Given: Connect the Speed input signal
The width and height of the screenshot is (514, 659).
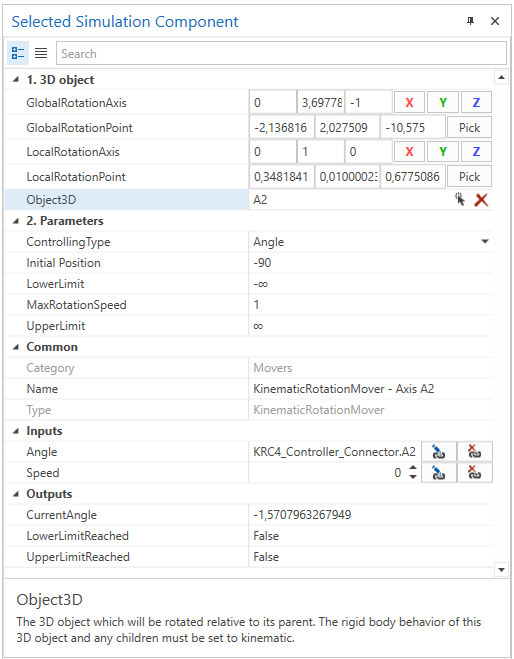Looking at the screenshot, I should pos(438,473).
